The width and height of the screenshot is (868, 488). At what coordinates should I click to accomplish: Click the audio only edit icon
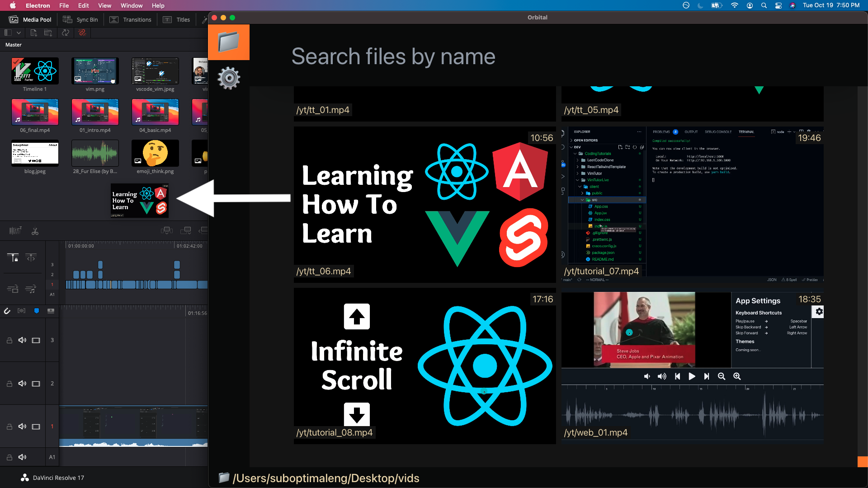point(31,289)
